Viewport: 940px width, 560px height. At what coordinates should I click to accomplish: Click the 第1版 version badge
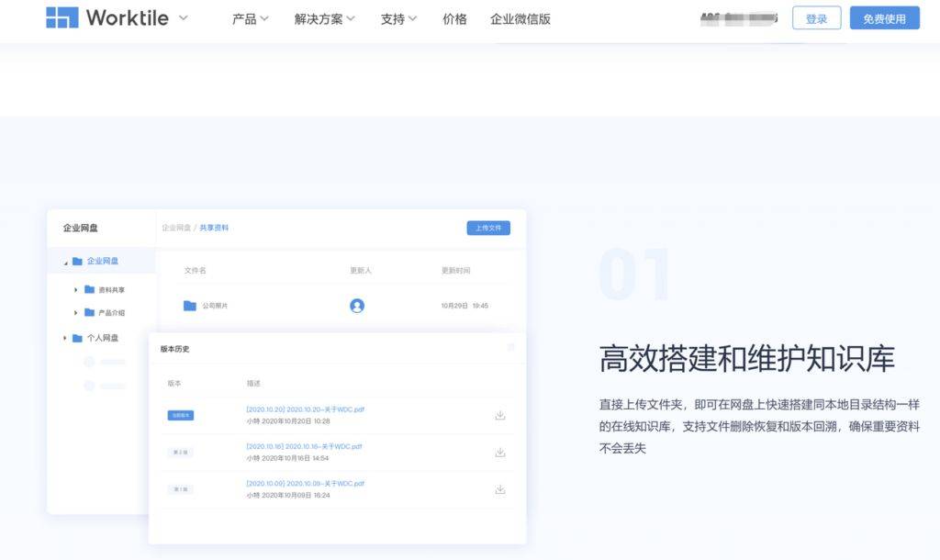181,489
